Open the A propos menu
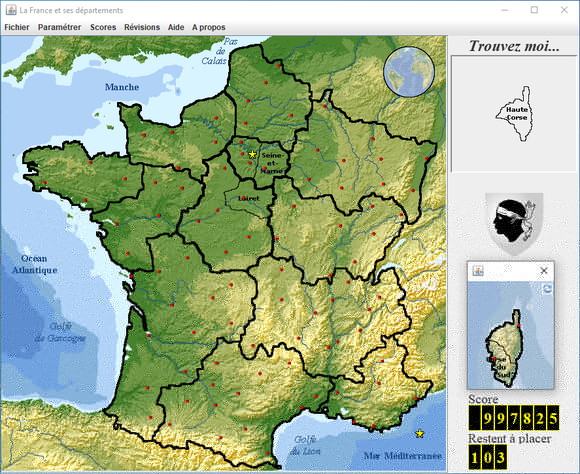Screen dimensions: 580x474 209,27
